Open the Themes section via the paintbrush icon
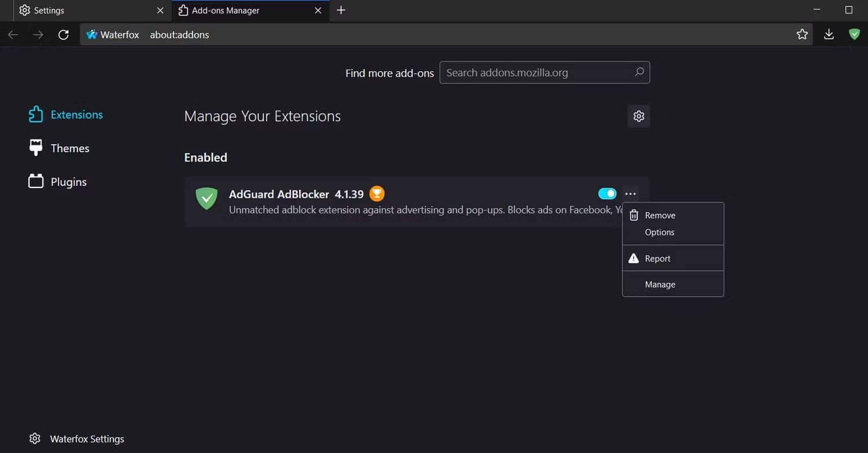868x453 pixels. (35, 148)
